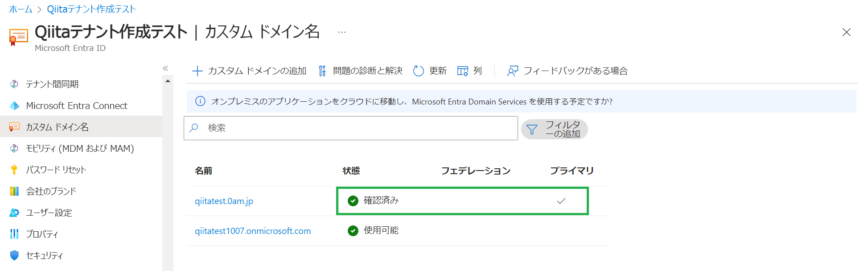Click the circular refresh arrow icon
The image size is (868, 271).
(x=418, y=71)
